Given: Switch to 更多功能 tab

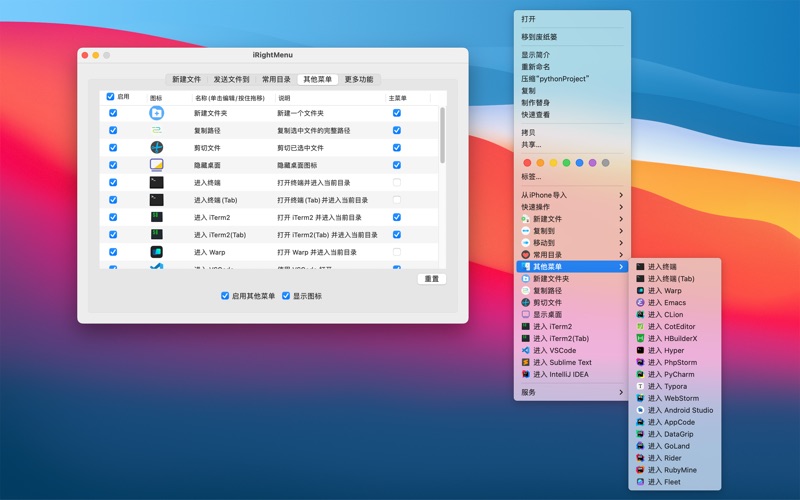Looking at the screenshot, I should tap(359, 79).
